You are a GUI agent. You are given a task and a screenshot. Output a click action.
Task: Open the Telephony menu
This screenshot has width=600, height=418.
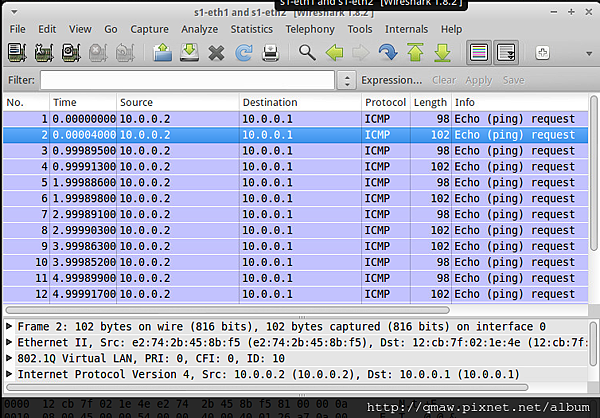(x=310, y=29)
